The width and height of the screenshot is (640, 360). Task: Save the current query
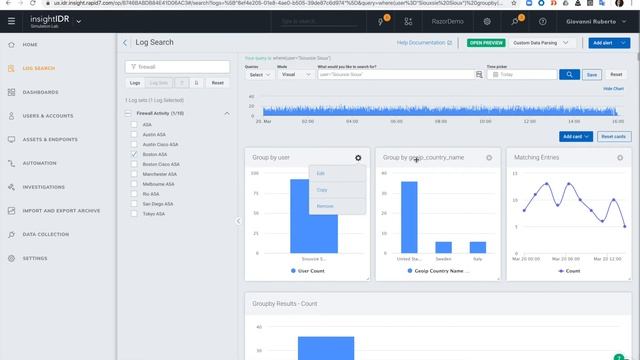pos(592,75)
